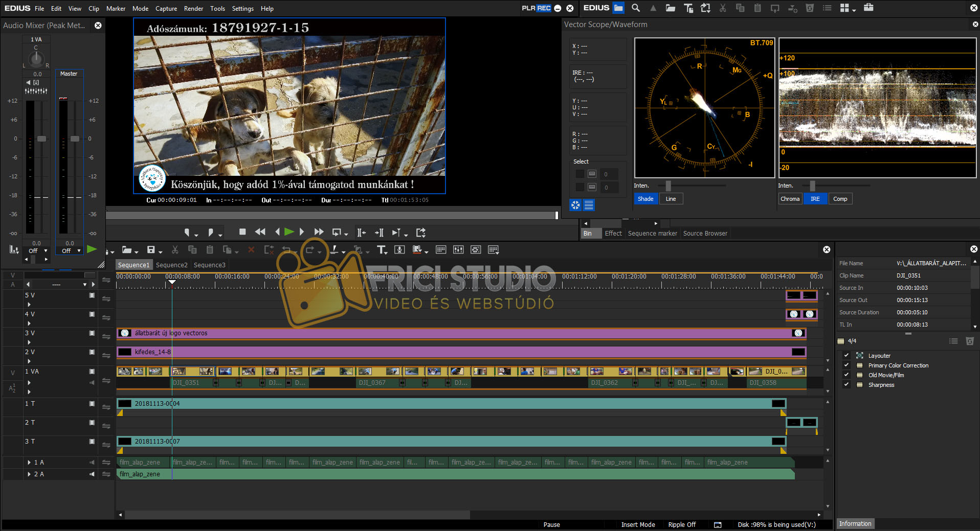Open the Render menu
The image size is (980, 531).
tap(193, 9)
